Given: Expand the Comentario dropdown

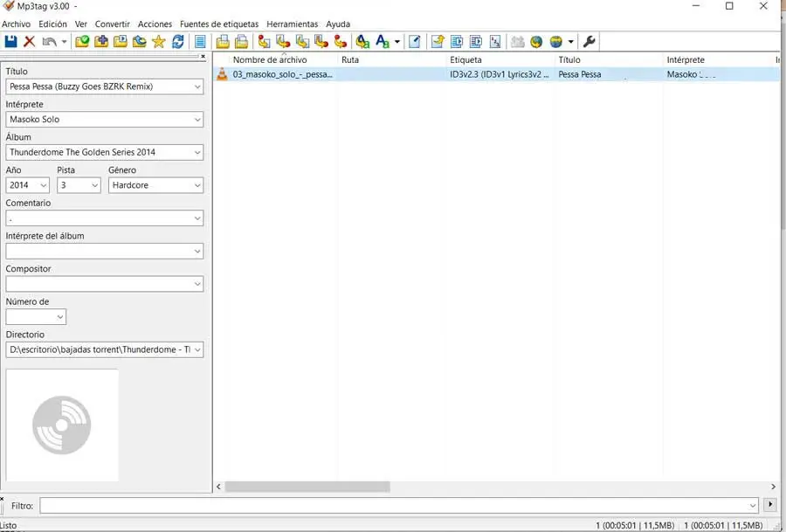Looking at the screenshot, I should point(197,218).
